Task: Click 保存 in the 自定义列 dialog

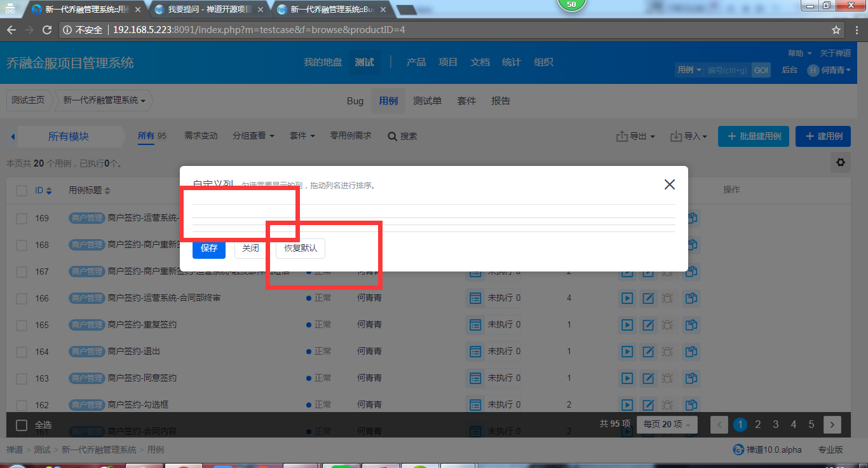Action: click(209, 249)
